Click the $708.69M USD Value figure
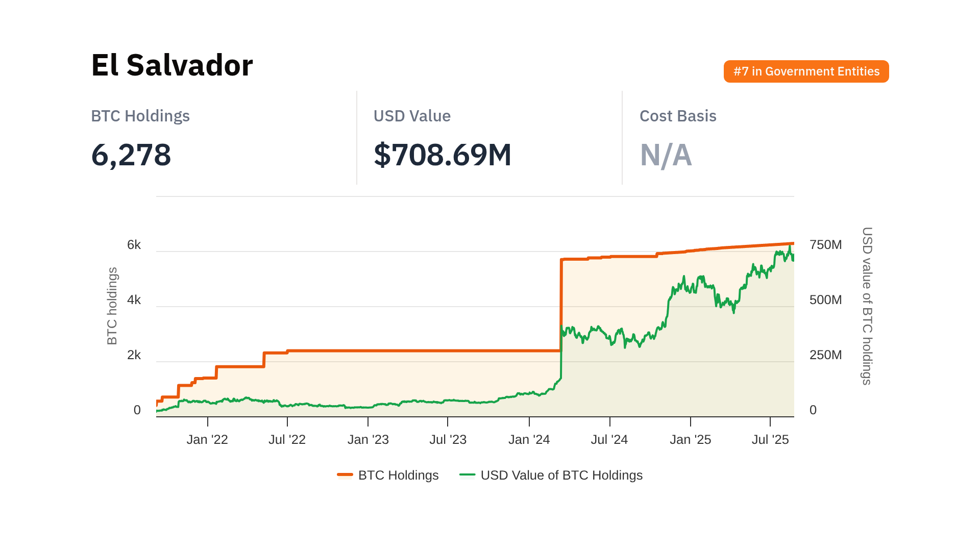Image resolution: width=980 pixels, height=551 pixels. [x=443, y=155]
